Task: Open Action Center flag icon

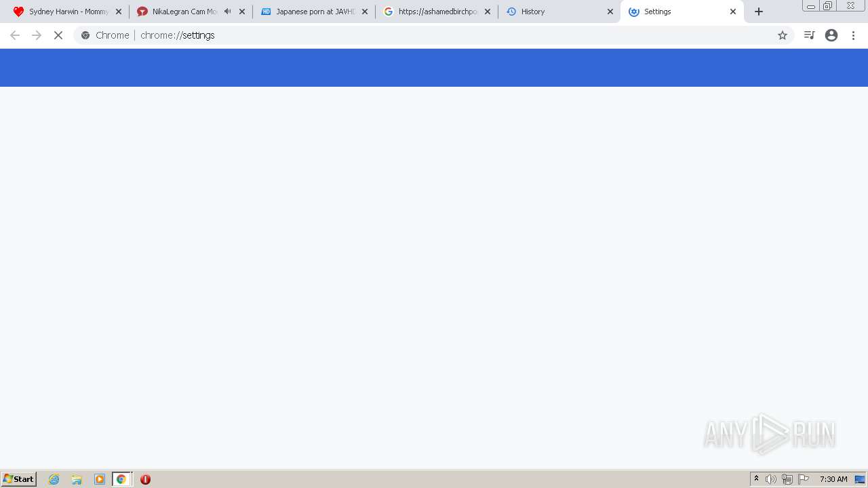Action: coord(804,479)
